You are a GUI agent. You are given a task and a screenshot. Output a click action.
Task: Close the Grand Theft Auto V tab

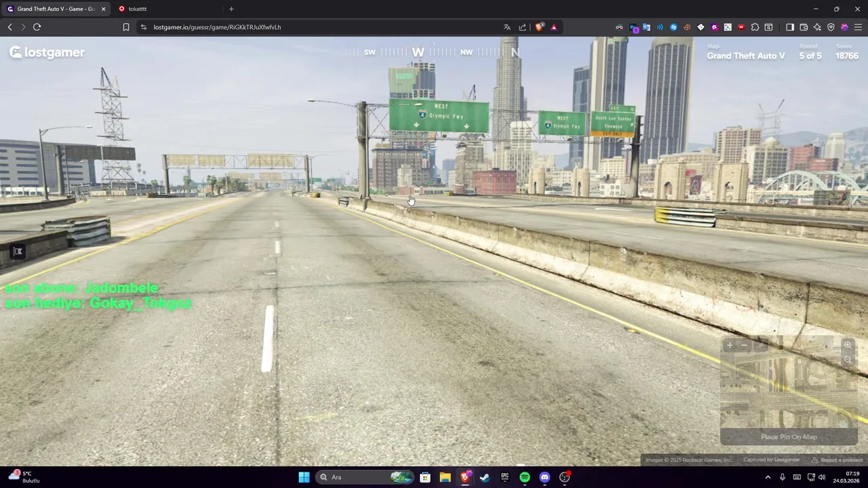click(x=103, y=9)
